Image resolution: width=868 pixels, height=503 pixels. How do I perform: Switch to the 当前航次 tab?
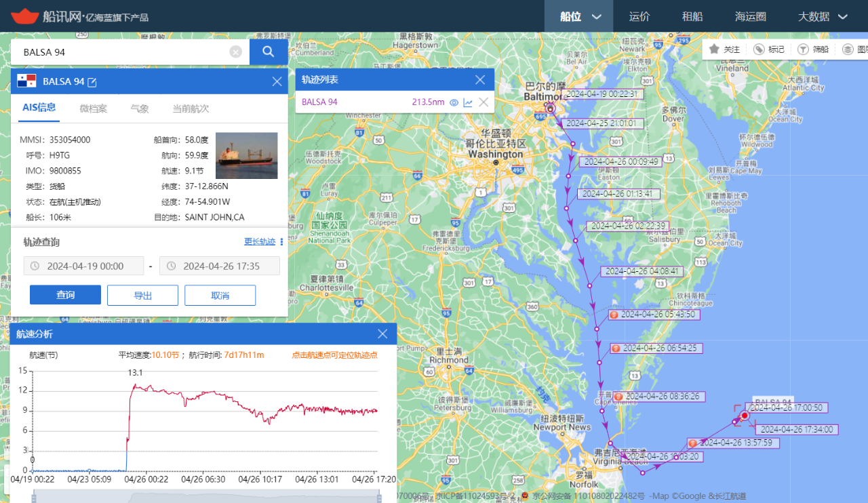tap(191, 108)
